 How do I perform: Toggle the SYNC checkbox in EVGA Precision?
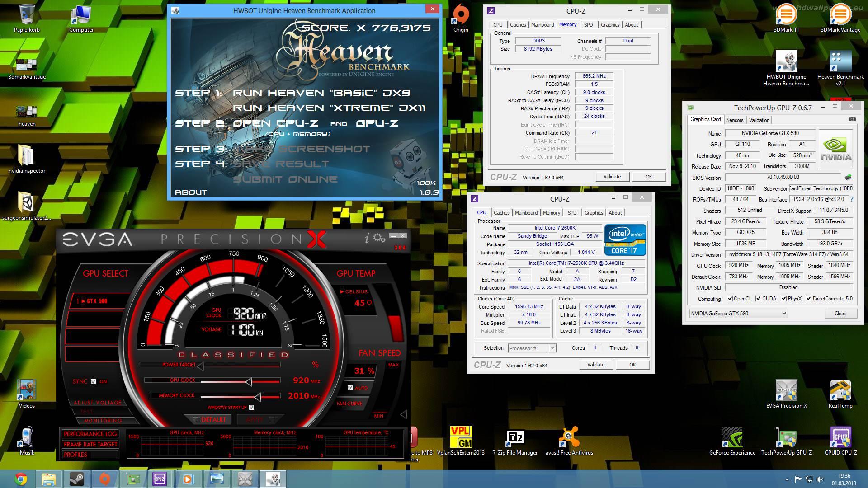[x=93, y=381]
